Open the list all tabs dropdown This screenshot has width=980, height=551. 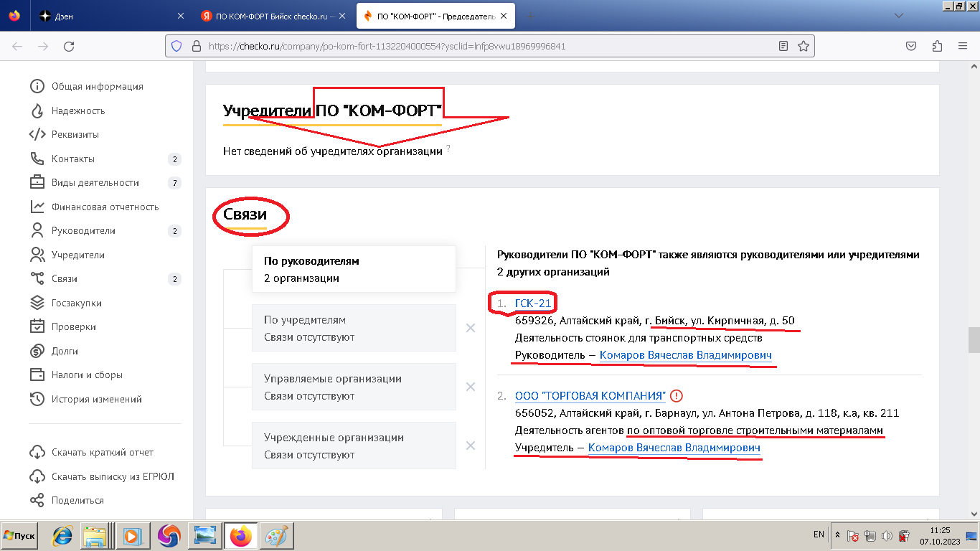[x=898, y=16]
